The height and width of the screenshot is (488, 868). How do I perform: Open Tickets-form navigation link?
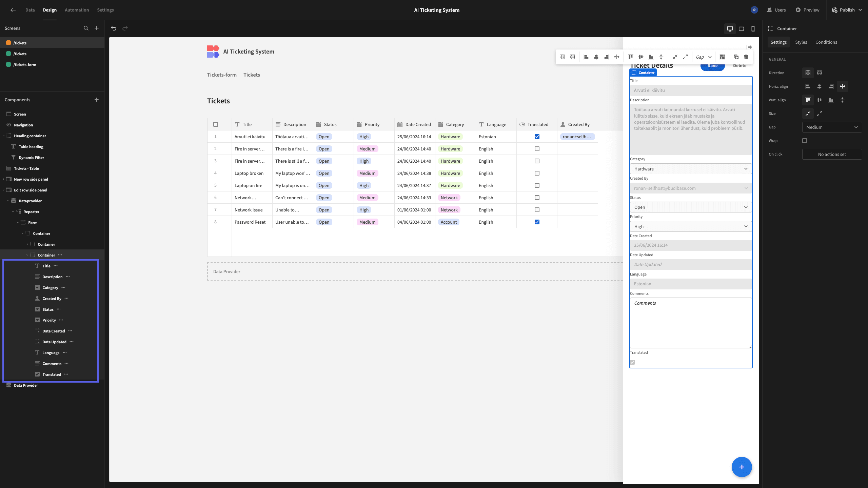[x=222, y=75]
